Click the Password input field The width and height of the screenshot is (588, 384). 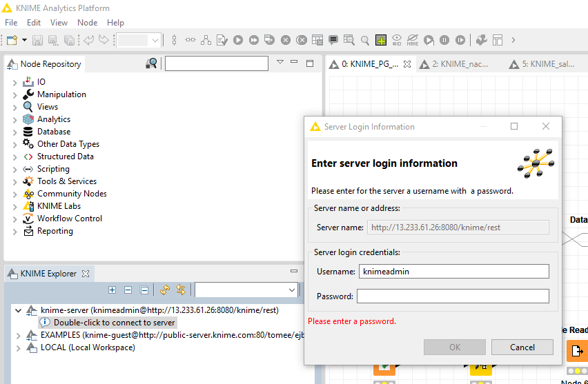(453, 296)
